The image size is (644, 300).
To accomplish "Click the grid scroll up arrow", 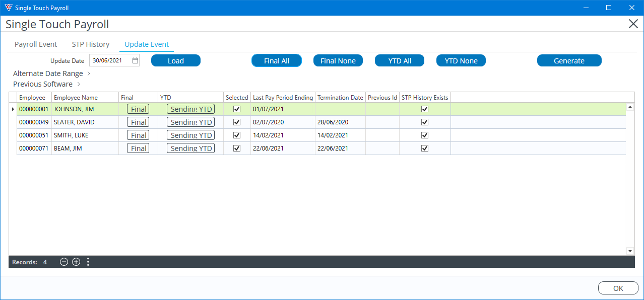I will (x=630, y=107).
